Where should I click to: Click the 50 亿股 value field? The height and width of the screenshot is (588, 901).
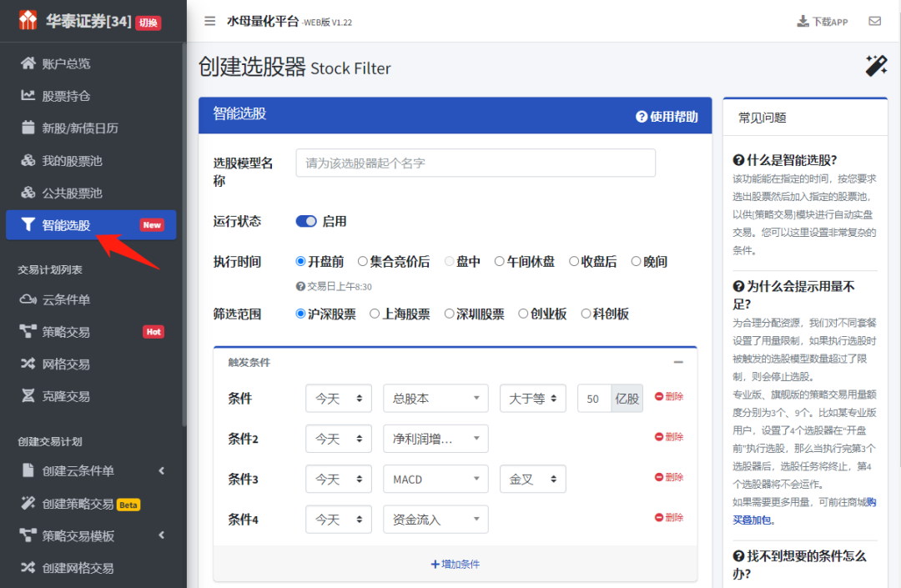(594, 399)
